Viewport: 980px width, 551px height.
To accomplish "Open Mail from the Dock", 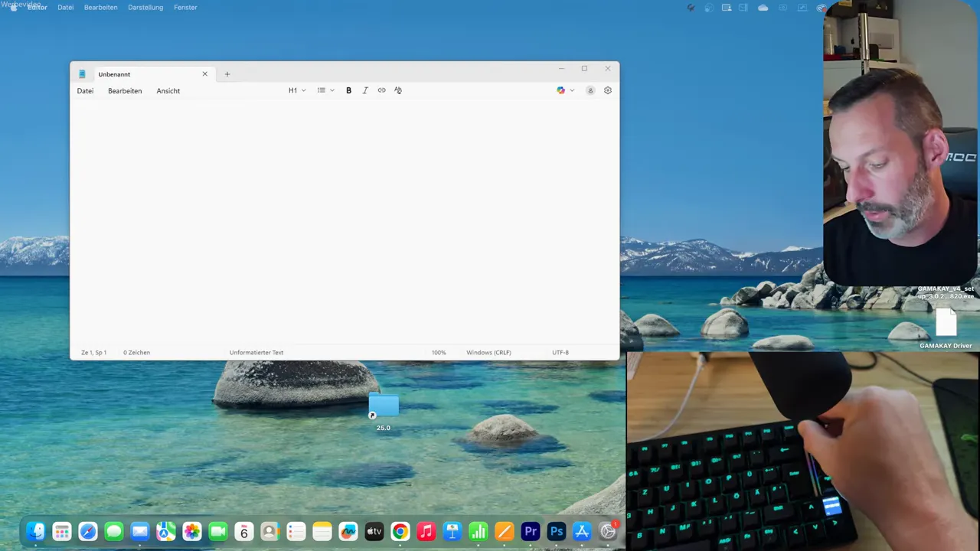I will point(139,531).
